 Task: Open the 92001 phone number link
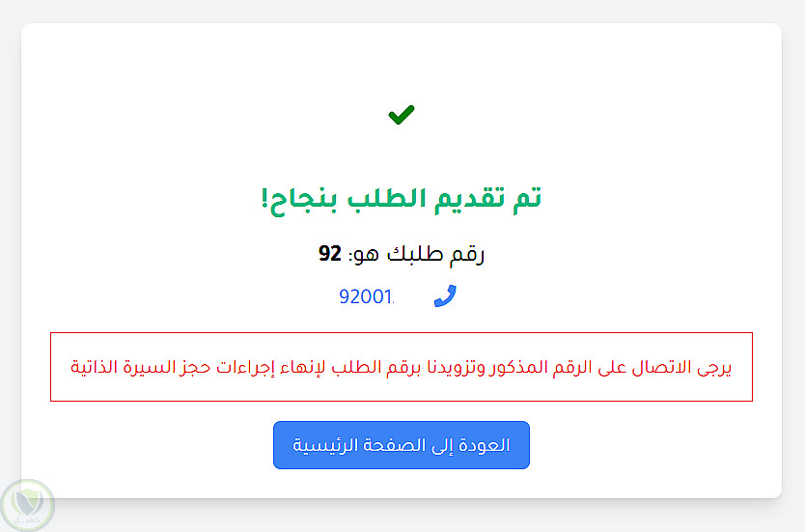click(367, 296)
